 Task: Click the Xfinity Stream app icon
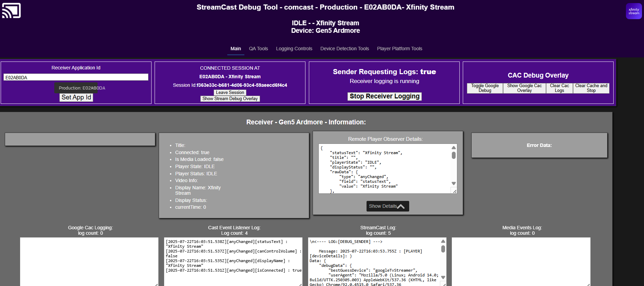[634, 11]
